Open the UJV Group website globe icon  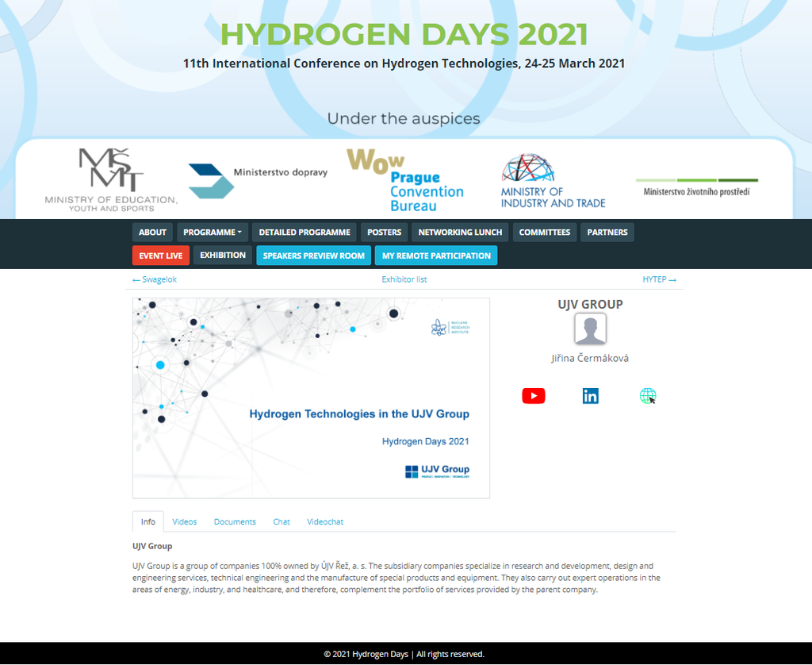click(x=648, y=395)
